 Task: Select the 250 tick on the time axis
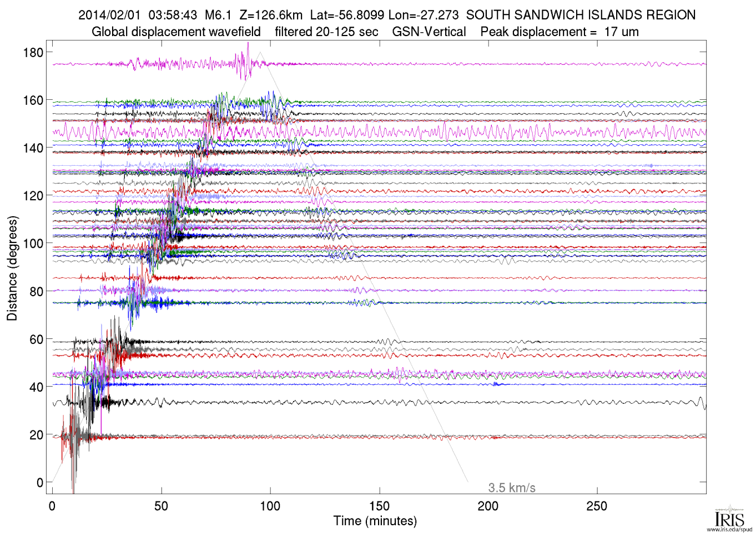pyautogui.click(x=597, y=506)
